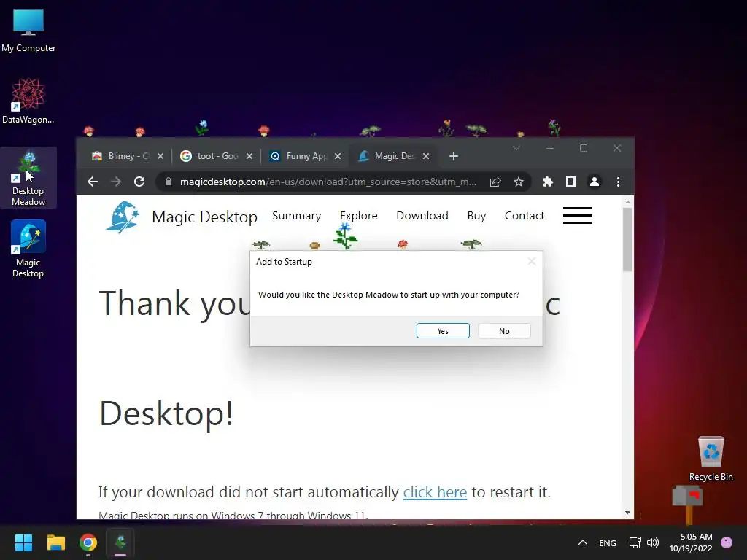This screenshot has width=747, height=560.
Task: Show hidden system tray icons
Action: coord(582,542)
